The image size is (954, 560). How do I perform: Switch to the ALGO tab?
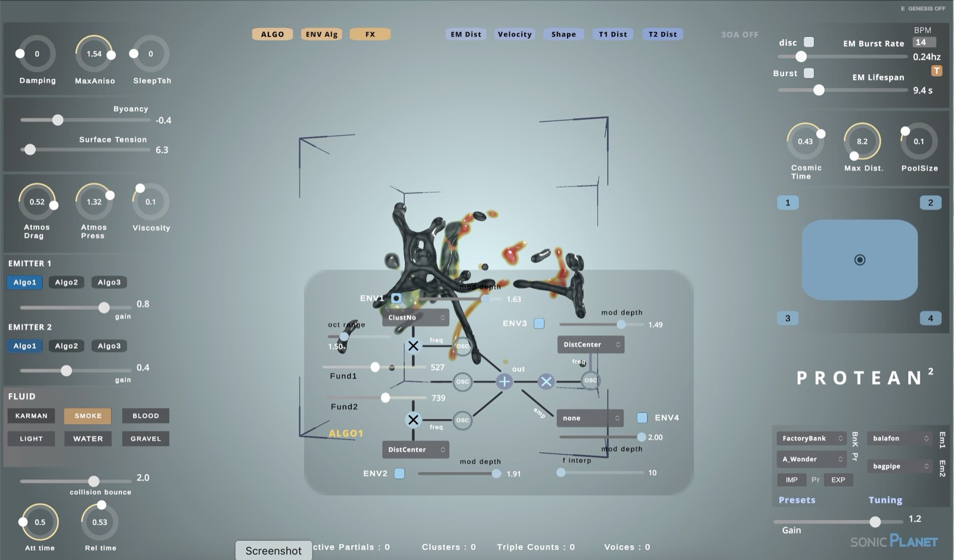coord(272,35)
